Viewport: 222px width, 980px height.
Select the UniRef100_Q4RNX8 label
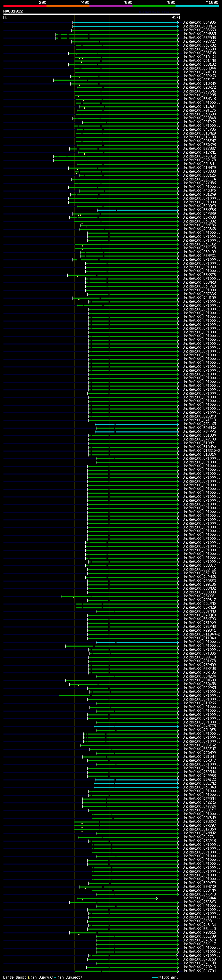coord(199,577)
